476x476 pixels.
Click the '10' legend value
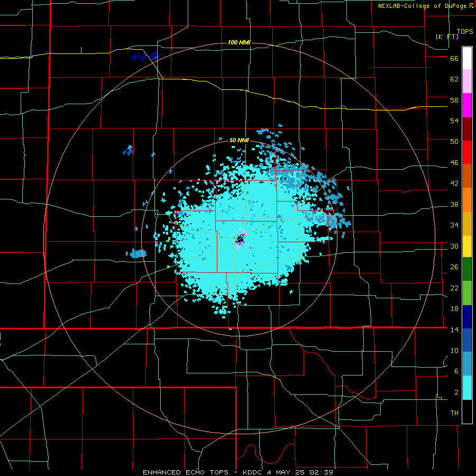pyautogui.click(x=454, y=350)
